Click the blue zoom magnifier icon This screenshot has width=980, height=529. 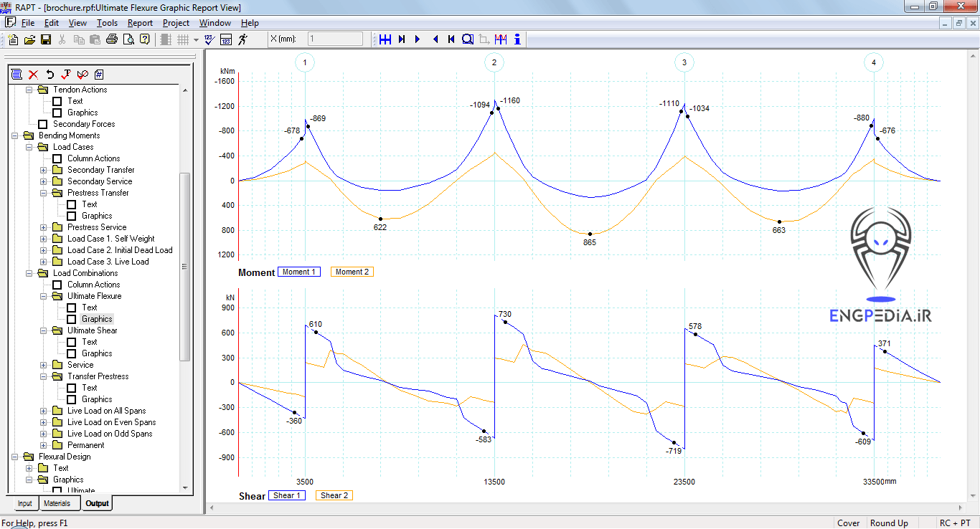(x=468, y=39)
